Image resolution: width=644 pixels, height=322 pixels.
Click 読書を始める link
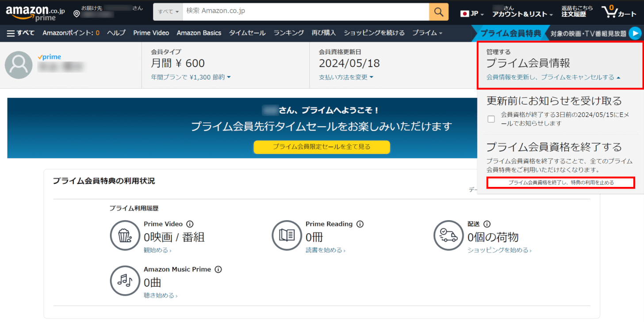(326, 250)
